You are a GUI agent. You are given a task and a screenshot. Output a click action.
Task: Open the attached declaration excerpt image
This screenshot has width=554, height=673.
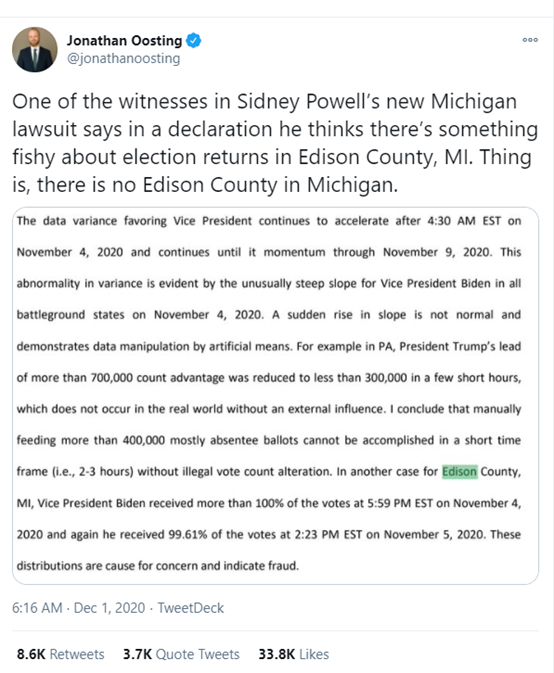click(x=275, y=396)
